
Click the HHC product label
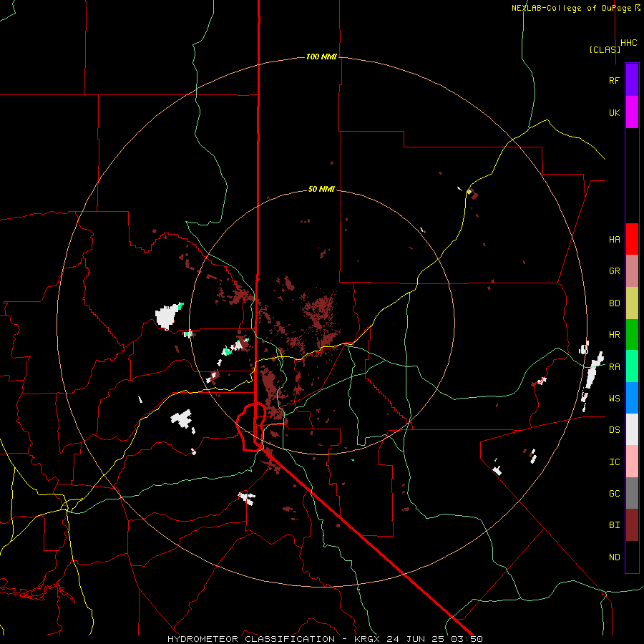629,43
